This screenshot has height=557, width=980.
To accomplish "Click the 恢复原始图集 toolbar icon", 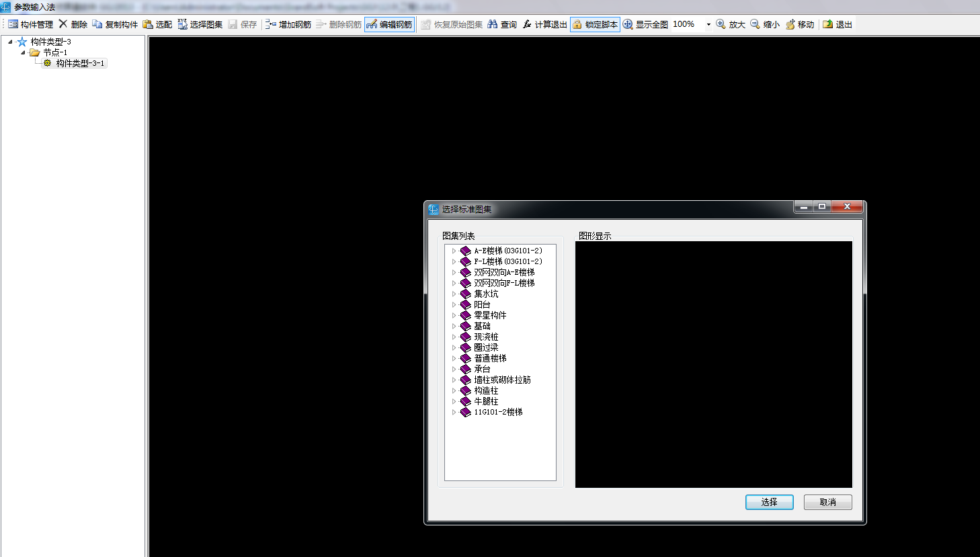I will (x=425, y=24).
